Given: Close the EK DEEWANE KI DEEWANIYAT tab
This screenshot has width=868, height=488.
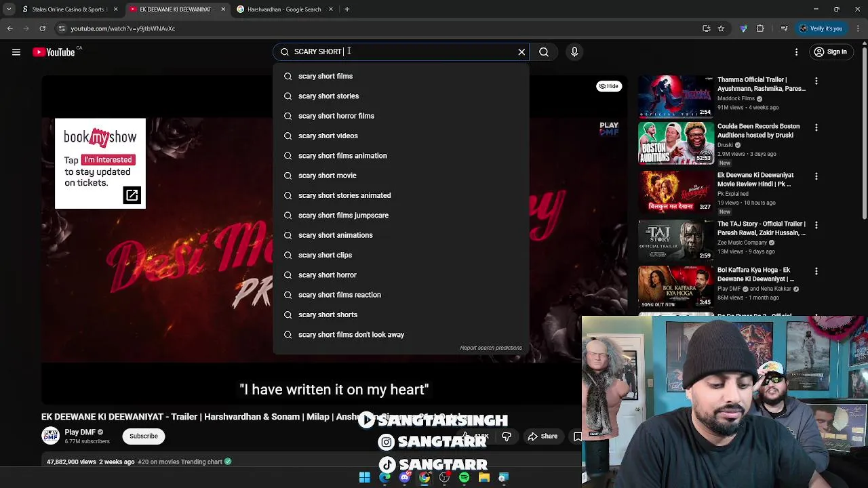Looking at the screenshot, I should (x=223, y=9).
